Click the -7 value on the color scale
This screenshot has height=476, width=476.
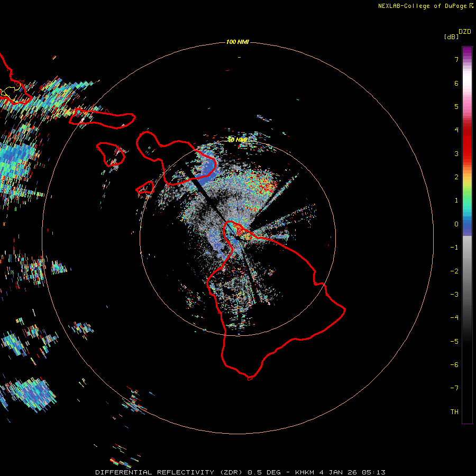pos(454,388)
